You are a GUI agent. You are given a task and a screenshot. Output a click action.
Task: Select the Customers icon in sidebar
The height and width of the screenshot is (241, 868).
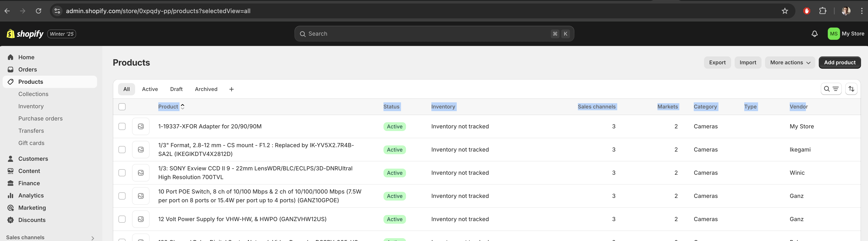click(x=10, y=158)
